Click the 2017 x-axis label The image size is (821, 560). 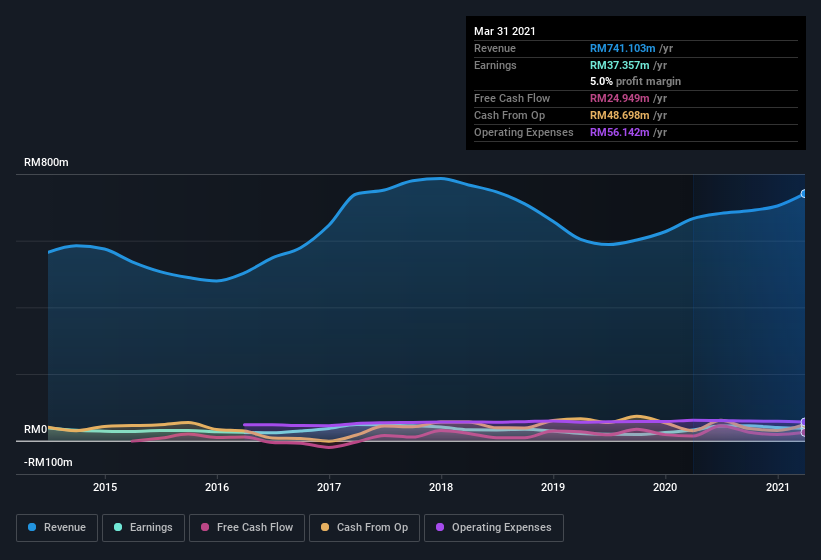coord(329,487)
